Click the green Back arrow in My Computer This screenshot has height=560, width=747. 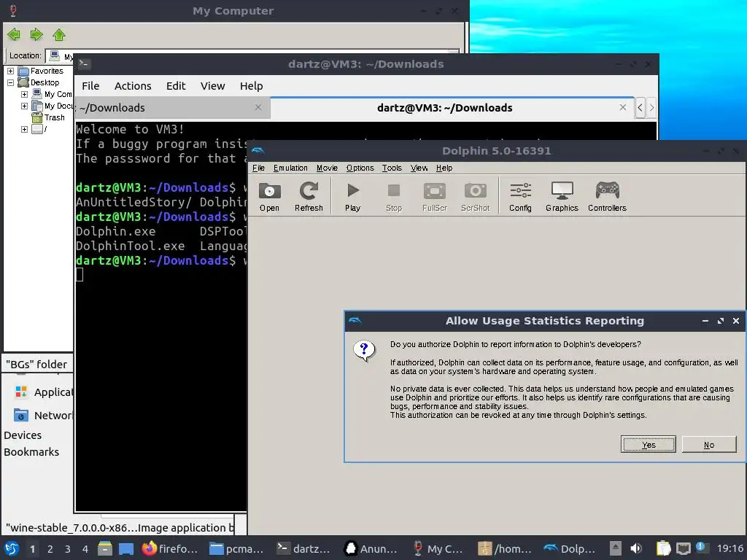[14, 34]
